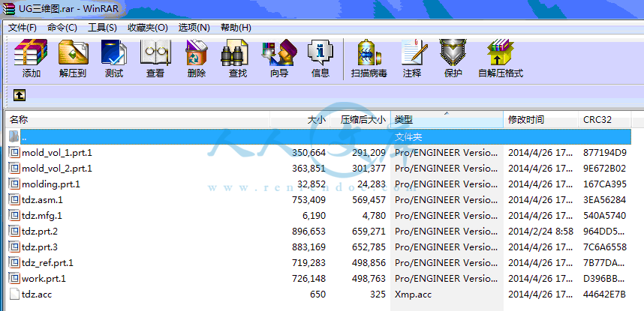This screenshot has height=311, width=644.
Task: Select file name tdz.asm.1
Action: [x=42, y=200]
